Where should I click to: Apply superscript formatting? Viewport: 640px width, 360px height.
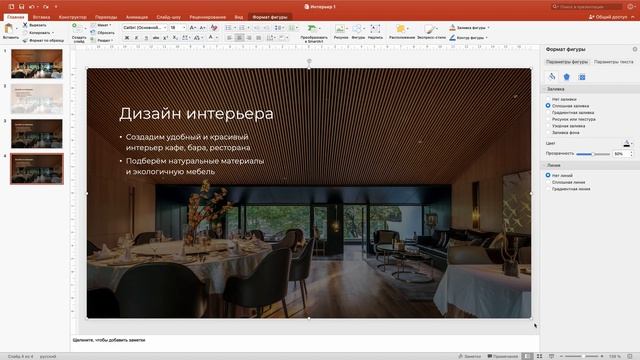(x=166, y=38)
